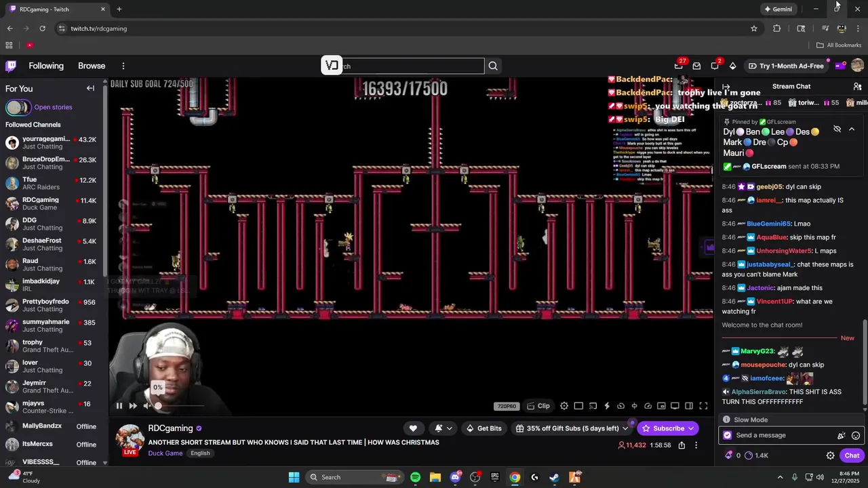The height and width of the screenshot is (488, 868).
Task: Hide the pinned chat message
Action: tap(837, 129)
